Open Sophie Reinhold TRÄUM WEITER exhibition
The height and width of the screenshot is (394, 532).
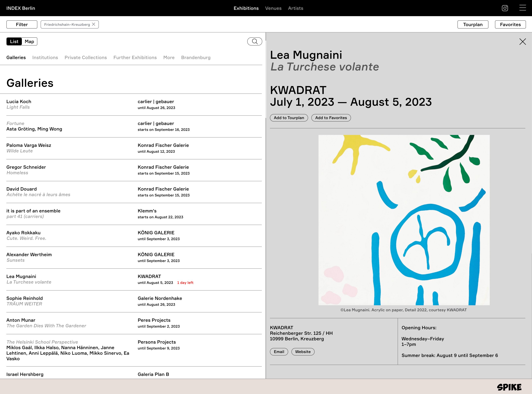134,301
